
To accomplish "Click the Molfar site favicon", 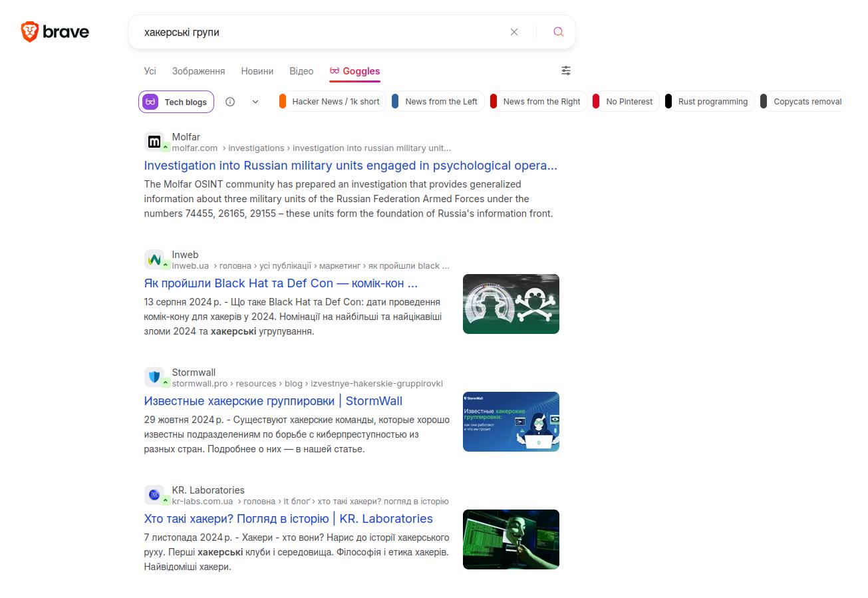I will 154,142.
